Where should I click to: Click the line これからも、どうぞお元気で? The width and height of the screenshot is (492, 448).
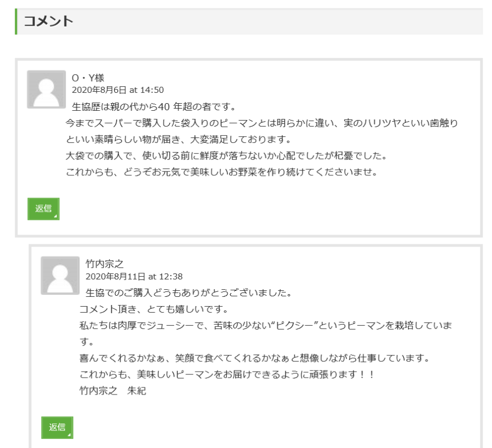tap(221, 172)
